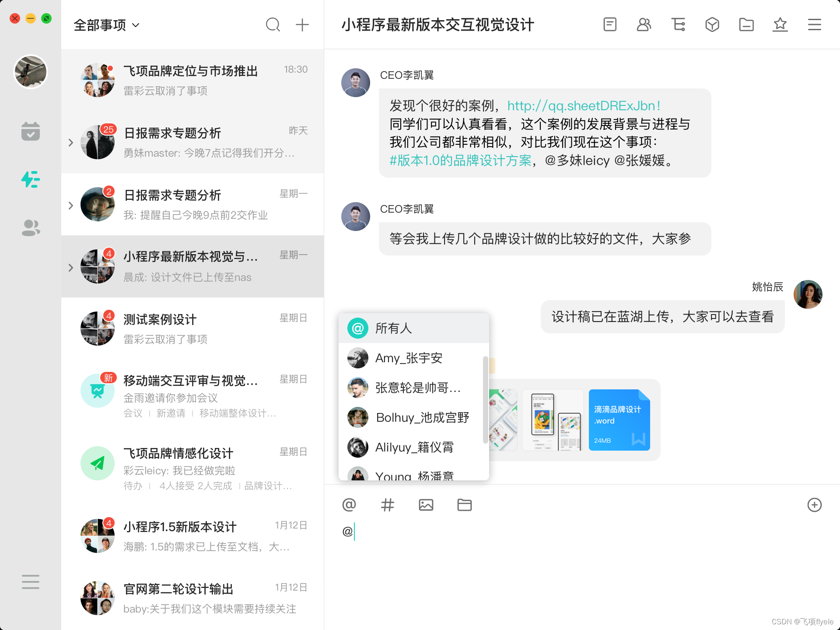Viewport: 840px width, 630px height.
Task: Open the #版本1.0的品牌设计方案 topic link
Action: [460, 161]
